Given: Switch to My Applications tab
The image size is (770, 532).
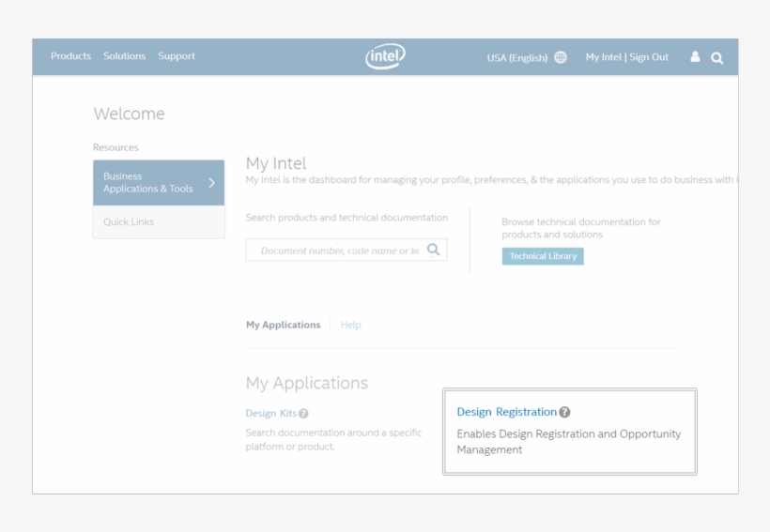Looking at the screenshot, I should coord(283,325).
